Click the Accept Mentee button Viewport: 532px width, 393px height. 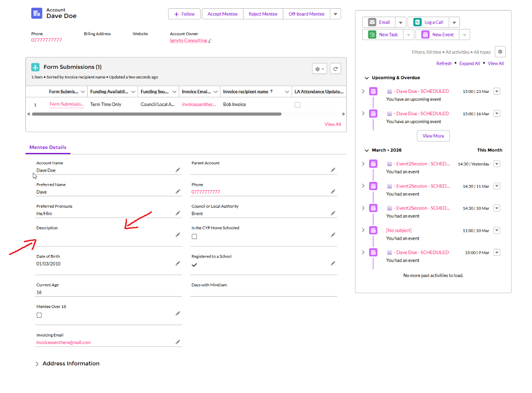[222, 14]
